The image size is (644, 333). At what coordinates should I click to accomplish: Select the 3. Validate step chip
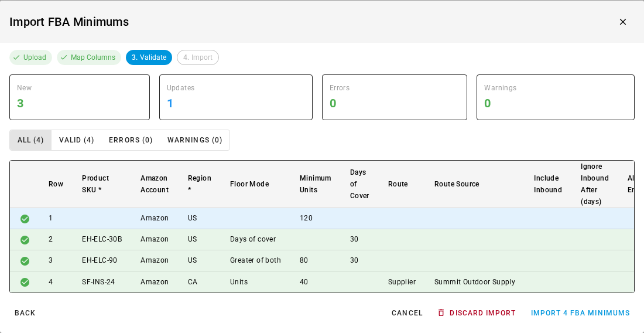coord(149,57)
